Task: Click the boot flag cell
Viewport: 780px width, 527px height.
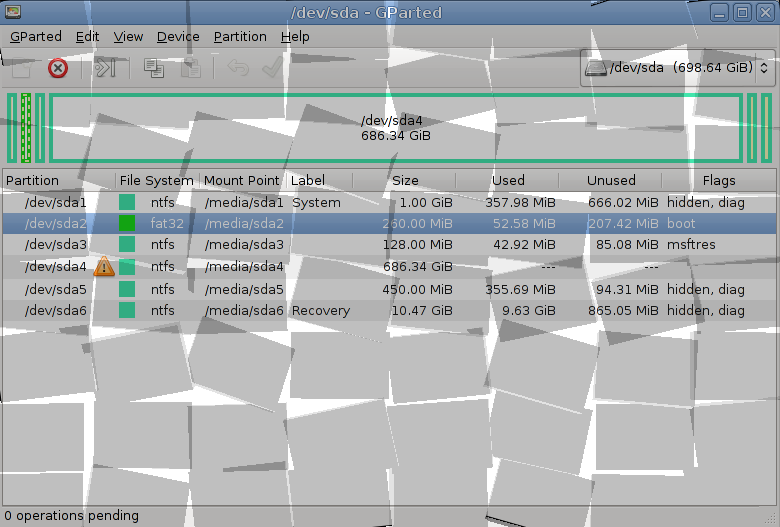Action: [x=681, y=223]
